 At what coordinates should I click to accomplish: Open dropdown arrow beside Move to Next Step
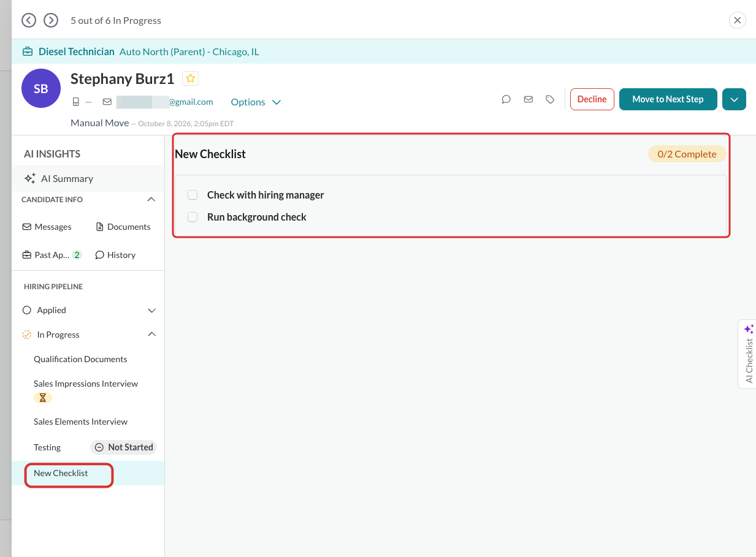tap(734, 99)
